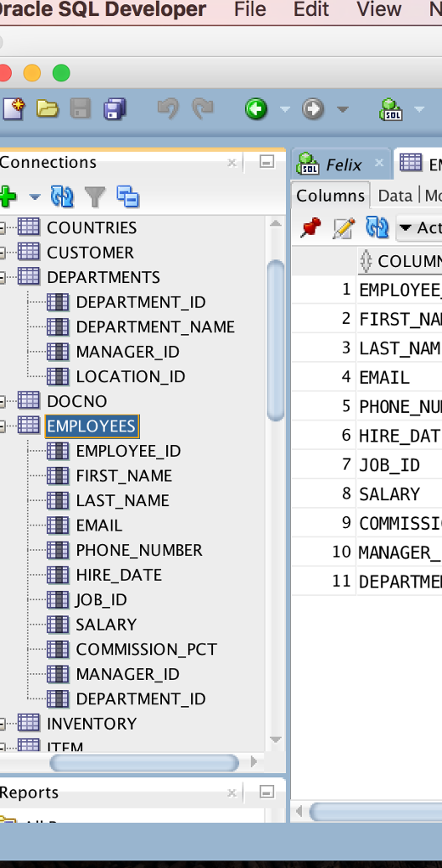
Task: Close the Felix worksheet tab
Action: pos(379,163)
